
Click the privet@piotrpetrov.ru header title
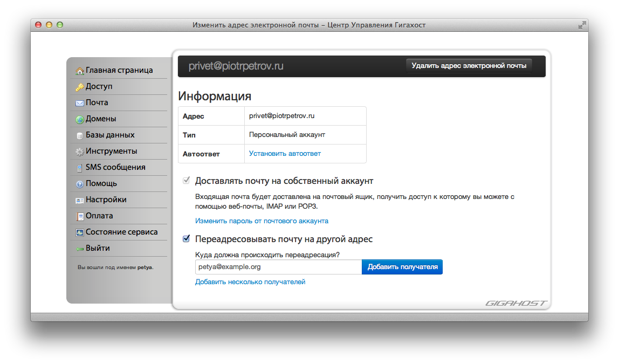click(236, 66)
